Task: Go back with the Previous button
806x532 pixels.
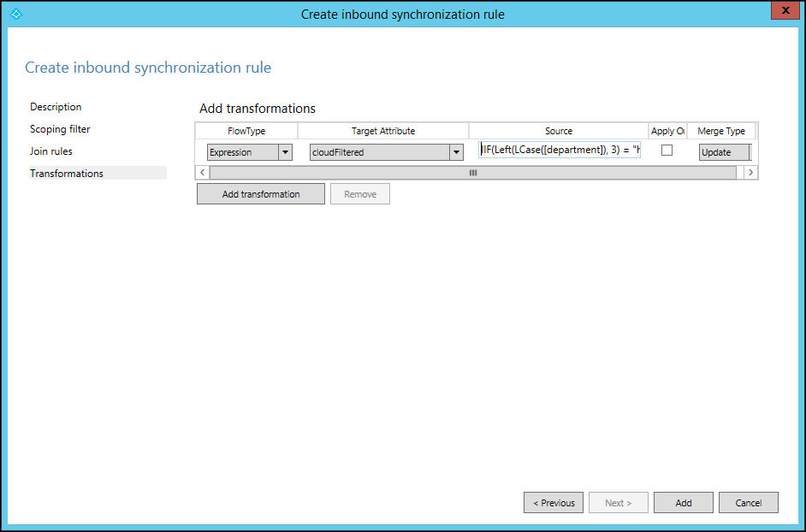Action: [x=553, y=502]
